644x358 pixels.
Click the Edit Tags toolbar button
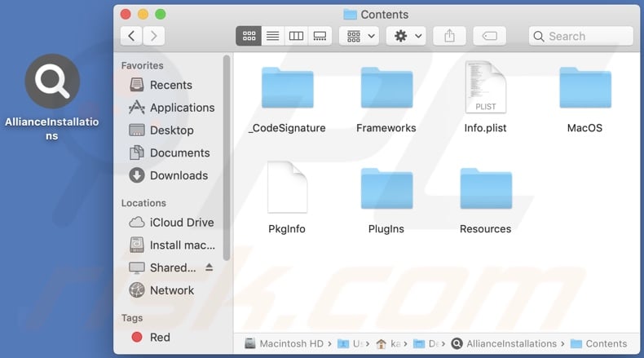490,36
